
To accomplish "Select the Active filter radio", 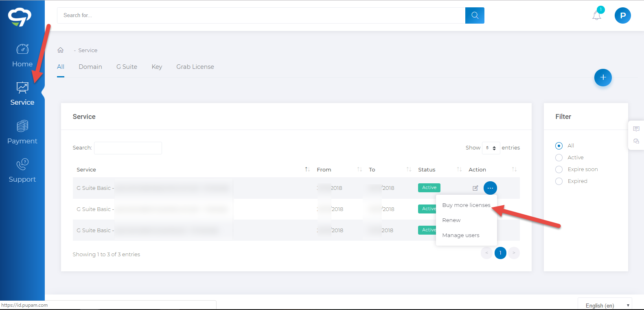I will (x=559, y=158).
